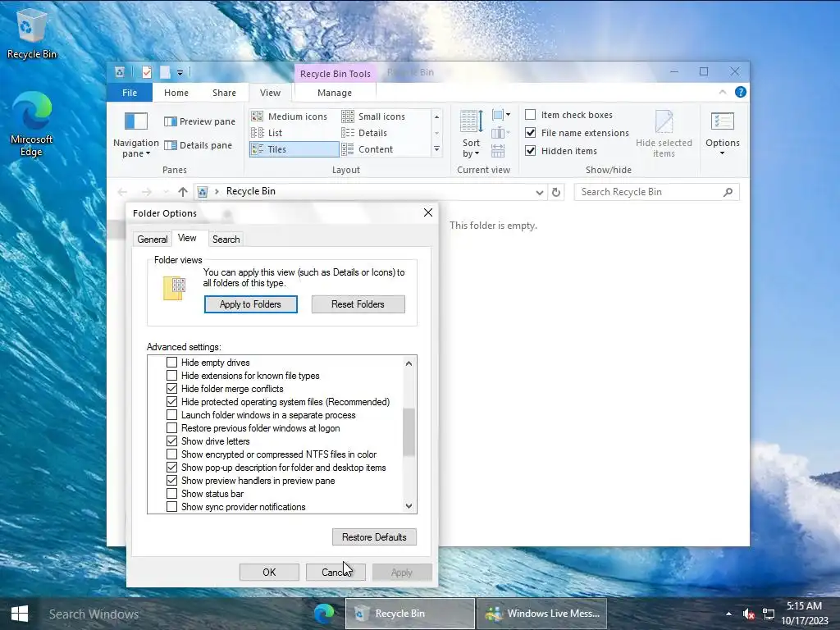The height and width of the screenshot is (630, 840).
Task: Select Tiles layout
Action: point(294,149)
